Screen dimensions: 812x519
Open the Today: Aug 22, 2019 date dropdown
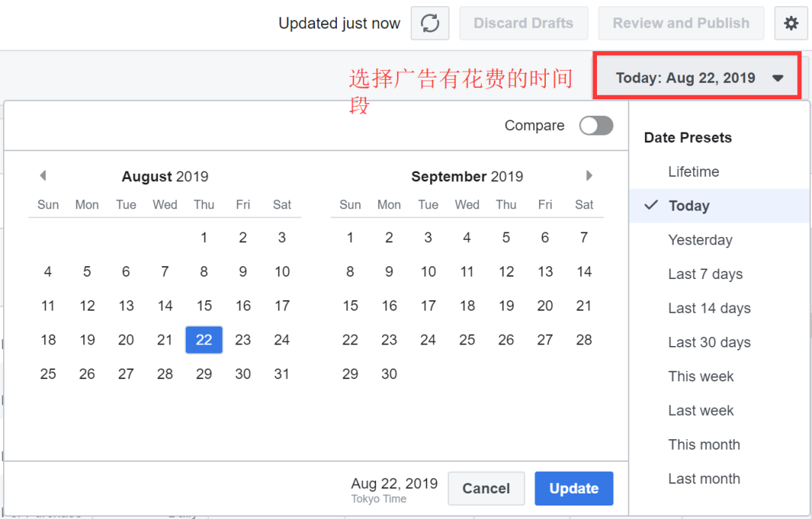pos(698,77)
